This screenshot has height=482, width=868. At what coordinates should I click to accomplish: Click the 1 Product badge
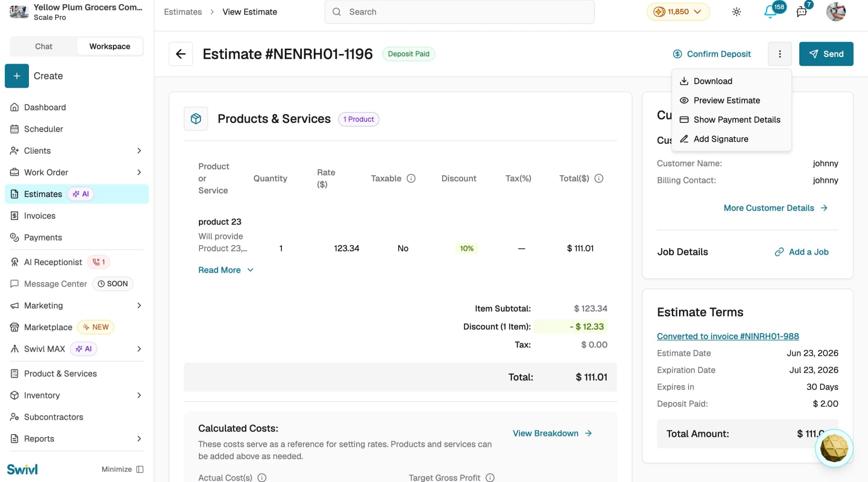pyautogui.click(x=359, y=119)
